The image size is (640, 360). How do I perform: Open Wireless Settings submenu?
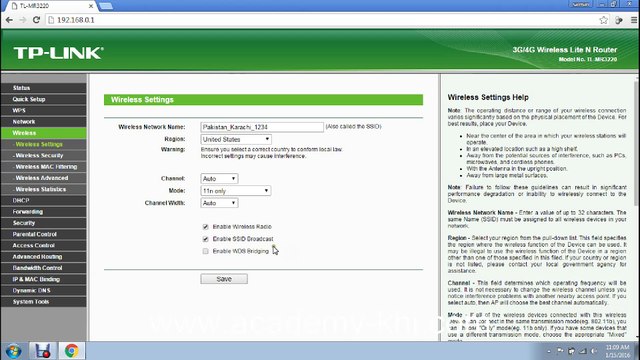[x=44, y=144]
